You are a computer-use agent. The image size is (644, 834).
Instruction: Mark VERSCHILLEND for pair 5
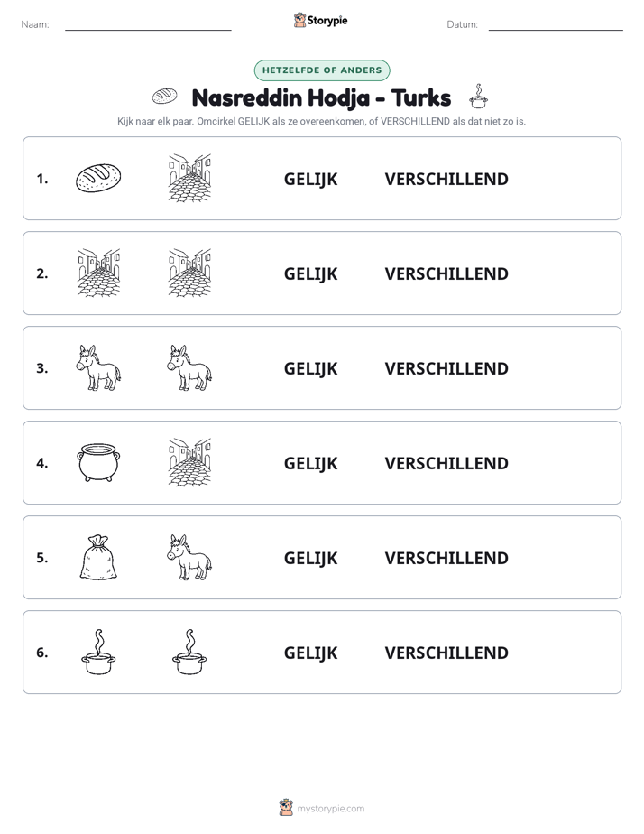[446, 558]
